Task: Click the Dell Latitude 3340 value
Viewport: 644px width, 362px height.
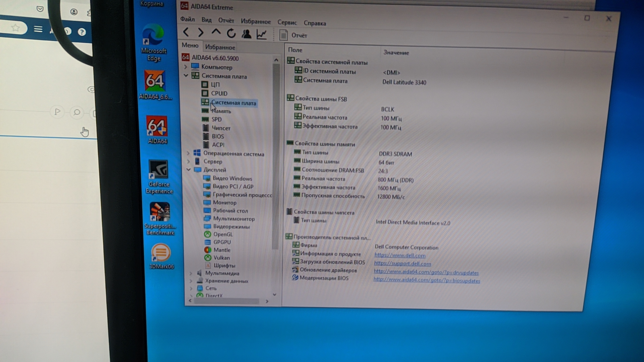Action: 404,82
